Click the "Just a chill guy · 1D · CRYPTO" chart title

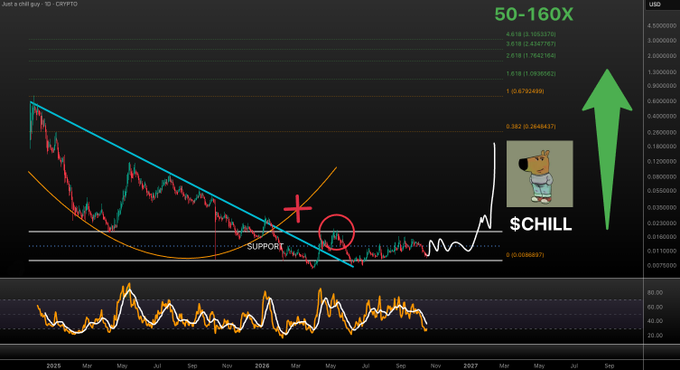pos(39,4)
